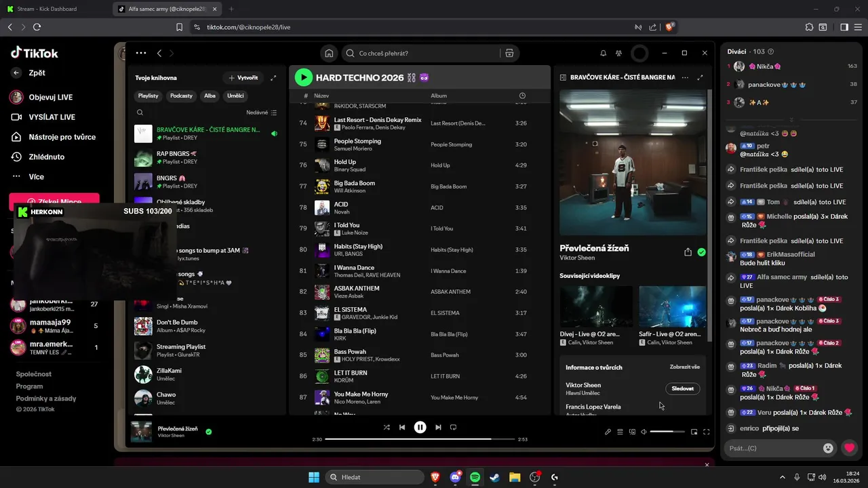868x488 pixels.
Task: Open Divej Live video thumbnail
Action: pos(596,306)
